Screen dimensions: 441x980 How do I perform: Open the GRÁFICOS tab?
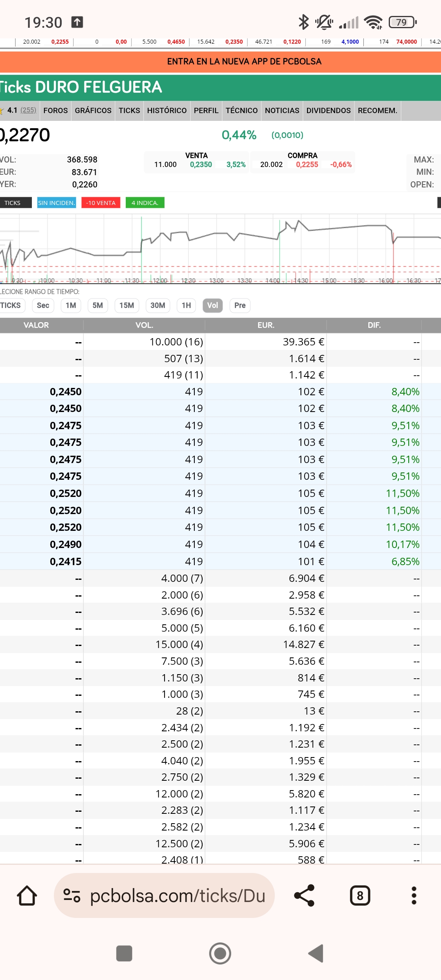click(93, 111)
